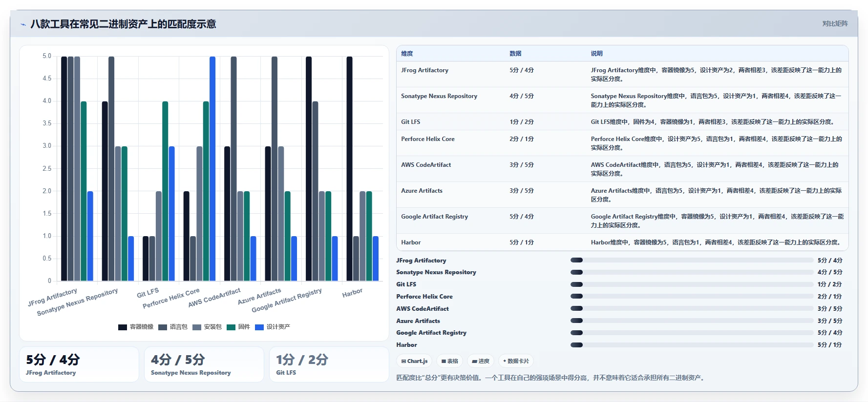
Task: Click the 说明 column header
Action: tap(596, 54)
